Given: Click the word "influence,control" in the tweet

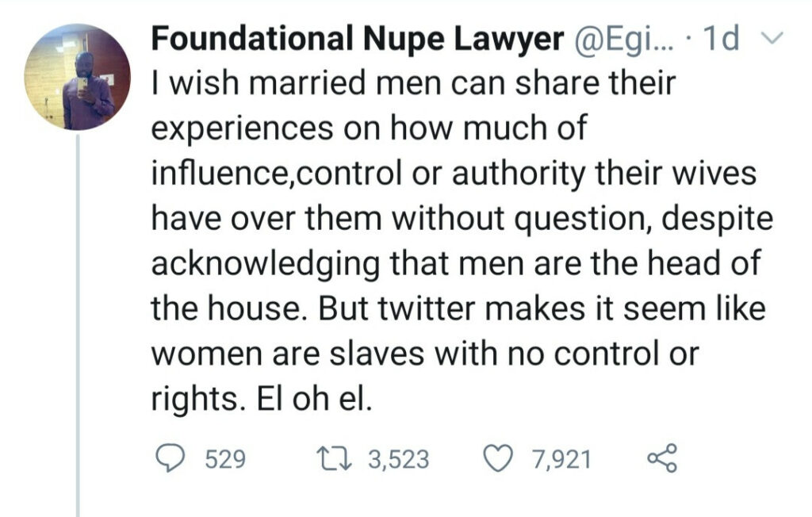Looking at the screenshot, I should click(296, 173).
